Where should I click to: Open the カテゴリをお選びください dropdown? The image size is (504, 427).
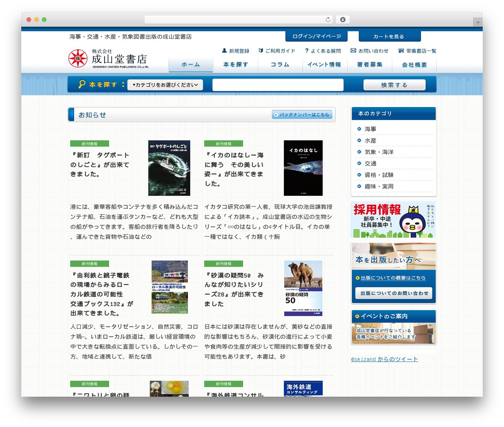[165, 85]
